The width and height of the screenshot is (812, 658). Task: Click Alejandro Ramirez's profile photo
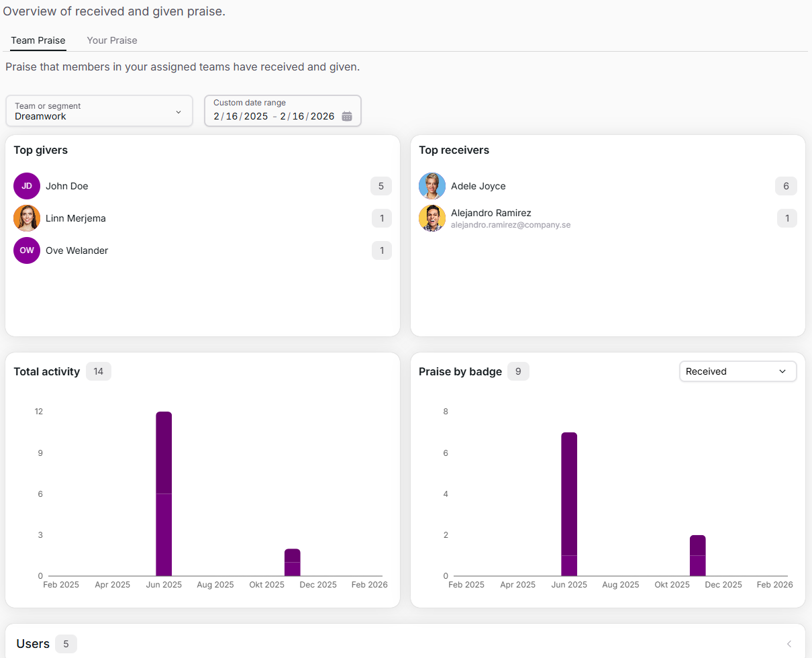[432, 218]
